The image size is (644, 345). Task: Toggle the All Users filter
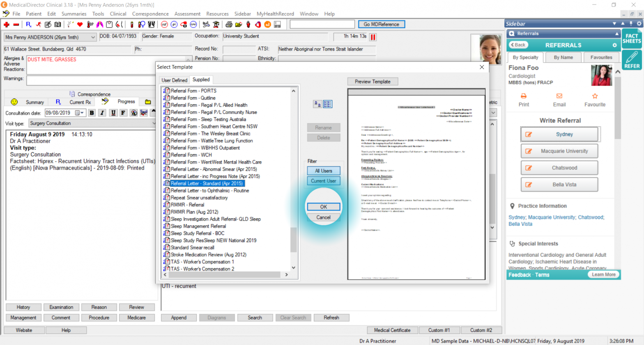tap(324, 171)
